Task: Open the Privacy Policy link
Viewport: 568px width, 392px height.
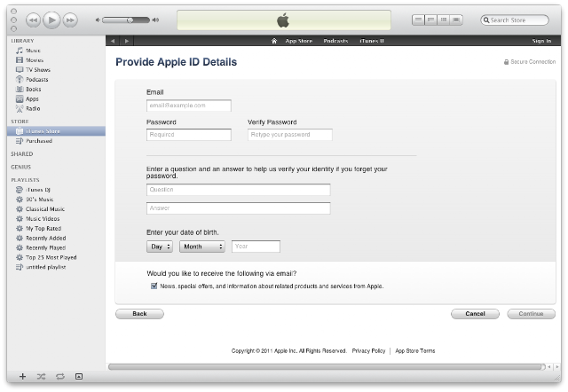Action: pyautogui.click(x=368, y=350)
